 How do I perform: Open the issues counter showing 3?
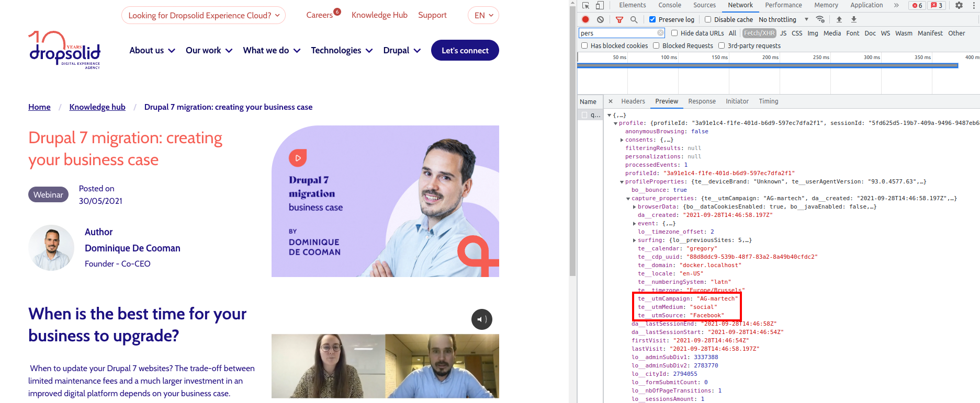[x=937, y=5]
